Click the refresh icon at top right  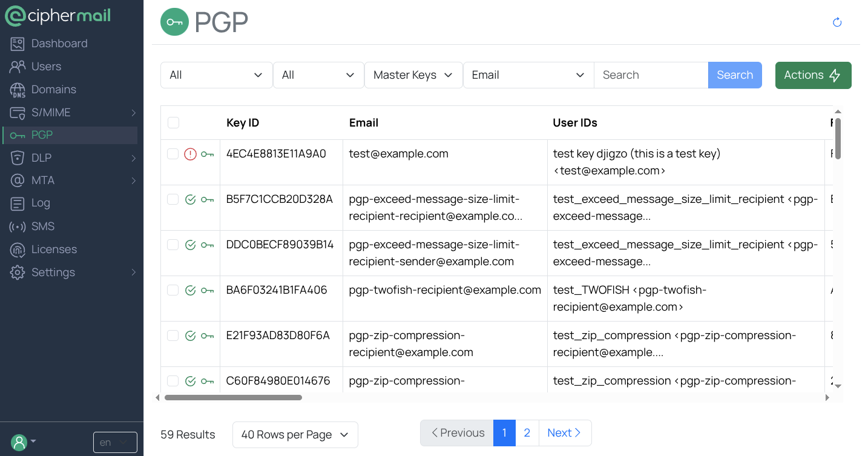click(x=837, y=22)
